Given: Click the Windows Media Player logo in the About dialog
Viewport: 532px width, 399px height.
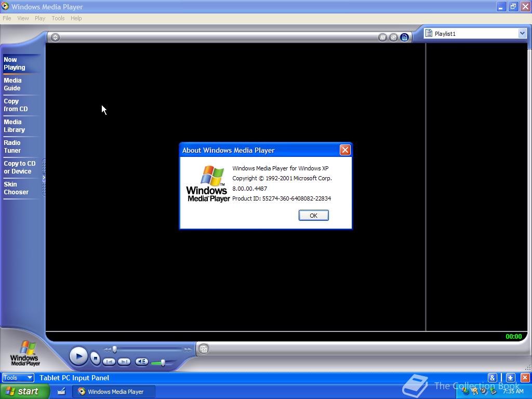Looking at the screenshot, I should (208, 184).
